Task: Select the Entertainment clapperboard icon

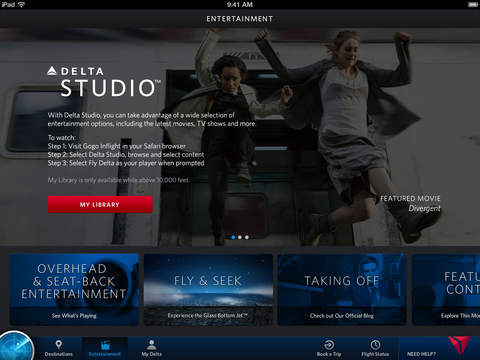Action: coord(105,344)
